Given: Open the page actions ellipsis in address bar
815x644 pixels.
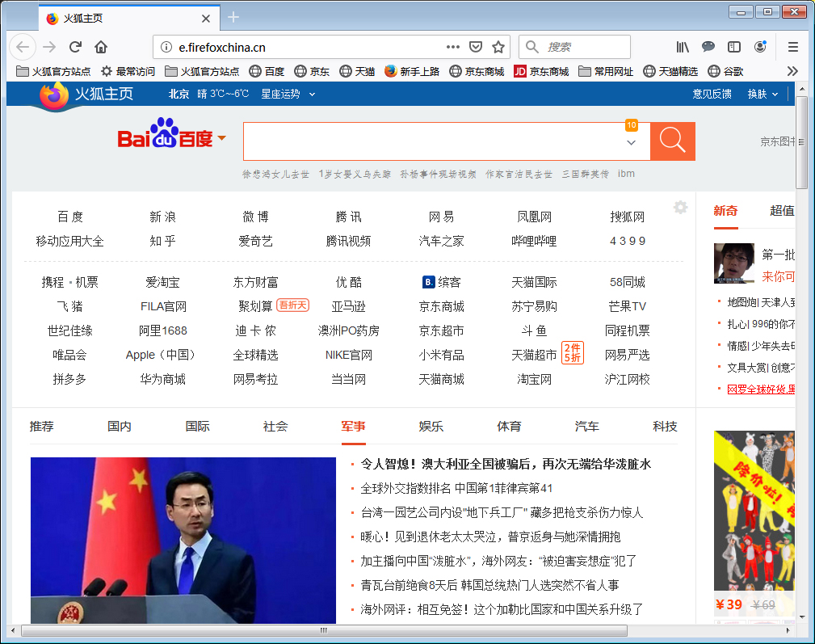Looking at the screenshot, I should 452,46.
